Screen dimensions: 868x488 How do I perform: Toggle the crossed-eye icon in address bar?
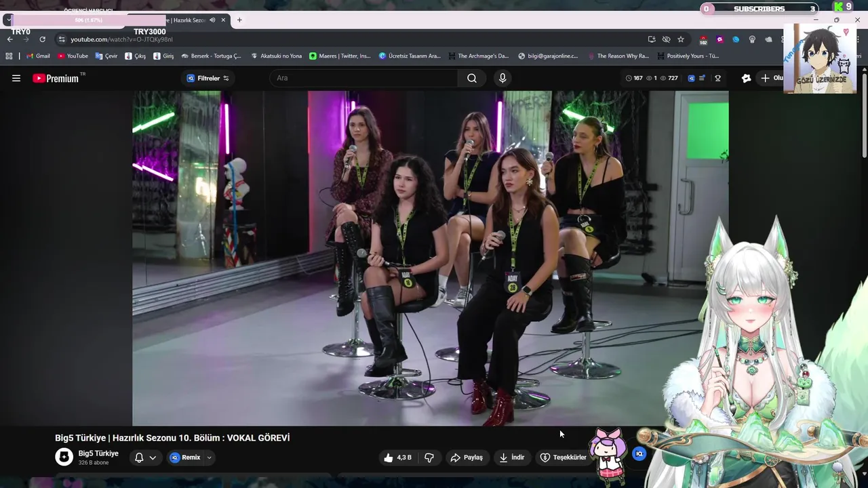pyautogui.click(x=666, y=39)
